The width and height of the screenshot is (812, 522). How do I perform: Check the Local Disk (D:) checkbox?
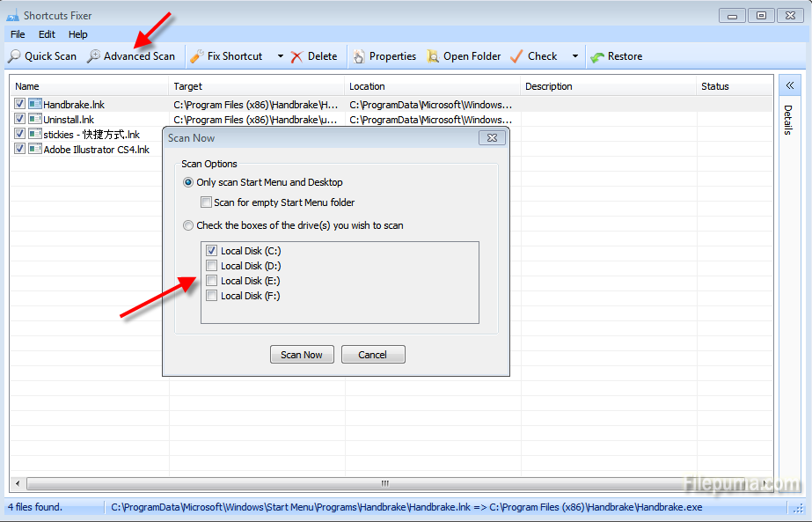click(x=211, y=266)
